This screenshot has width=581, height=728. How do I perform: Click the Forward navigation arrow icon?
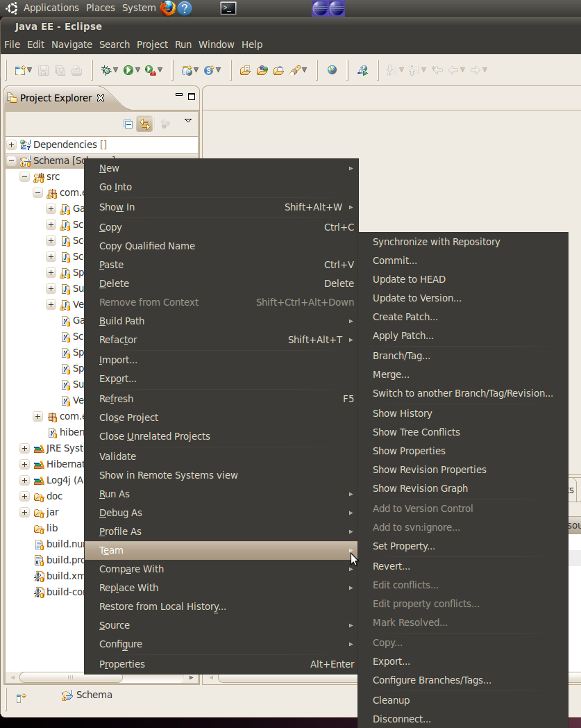475,70
